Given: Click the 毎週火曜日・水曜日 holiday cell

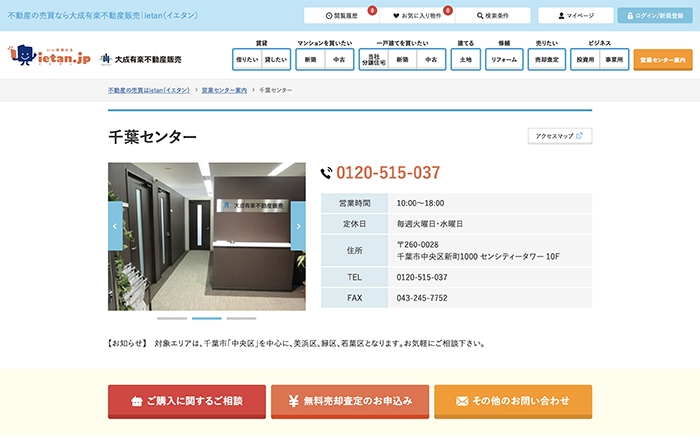Looking at the screenshot, I should (x=490, y=224).
